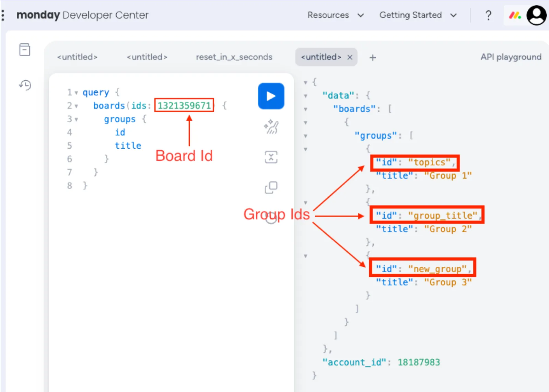The height and width of the screenshot is (392, 549).
Task: Click the title field on line 5
Action: (x=128, y=146)
